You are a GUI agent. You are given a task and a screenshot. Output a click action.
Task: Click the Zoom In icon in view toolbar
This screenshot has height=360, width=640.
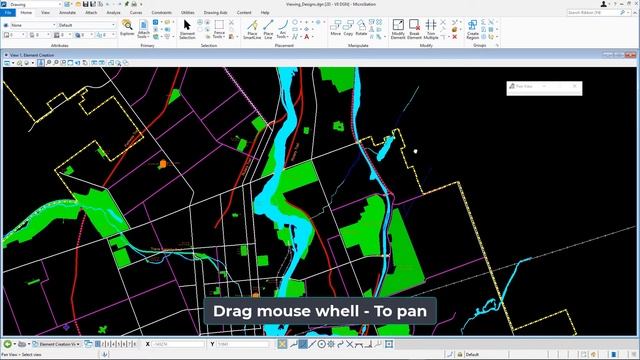coord(49,63)
